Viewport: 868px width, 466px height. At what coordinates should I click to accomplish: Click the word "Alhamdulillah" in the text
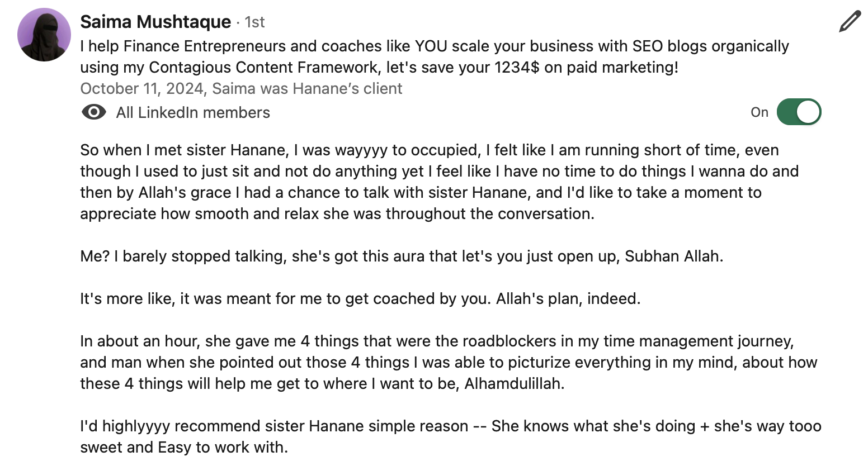pyautogui.click(x=514, y=384)
